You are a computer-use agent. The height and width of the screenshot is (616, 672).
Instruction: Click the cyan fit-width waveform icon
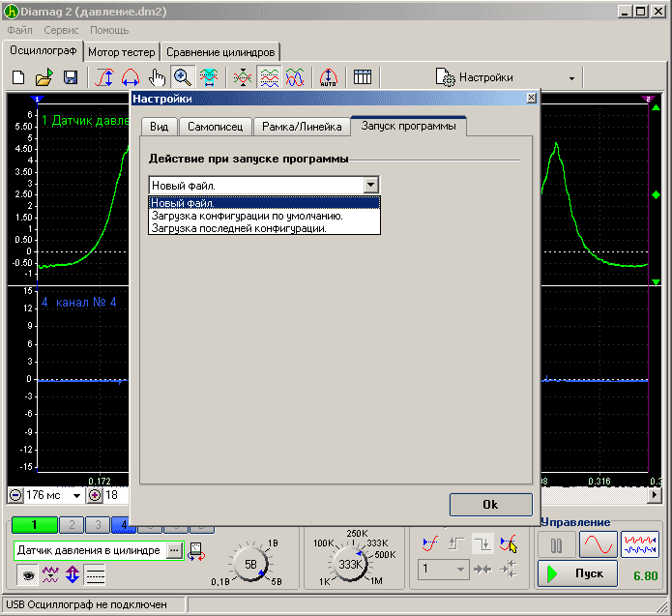pyautogui.click(x=209, y=77)
